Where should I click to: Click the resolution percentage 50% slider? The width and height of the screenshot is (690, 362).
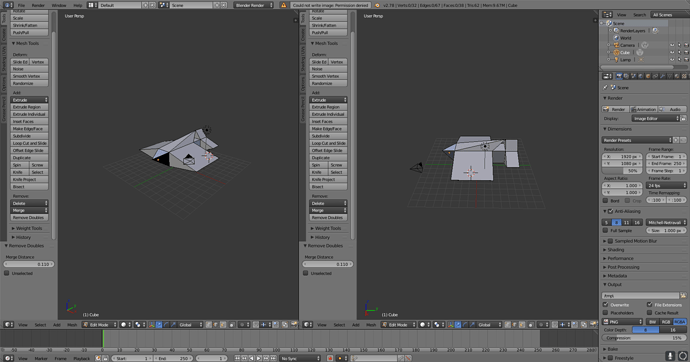[x=622, y=171]
